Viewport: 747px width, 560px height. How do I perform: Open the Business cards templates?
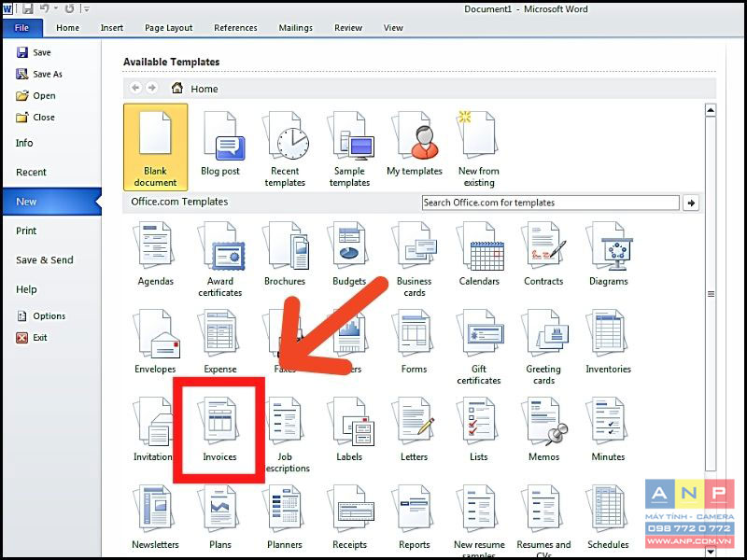point(414,259)
